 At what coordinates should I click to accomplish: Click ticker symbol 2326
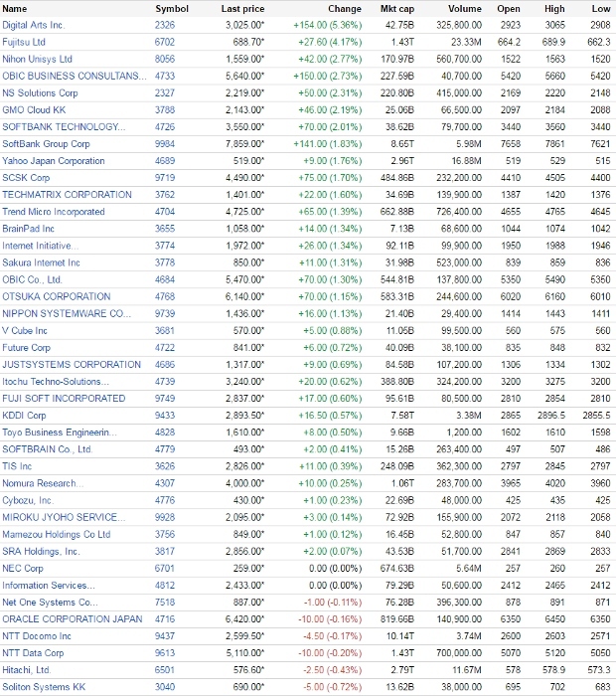[x=165, y=25]
